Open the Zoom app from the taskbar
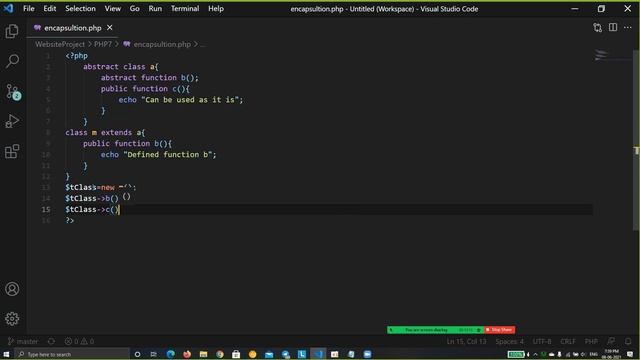The width and height of the screenshot is (640, 360). click(x=367, y=354)
